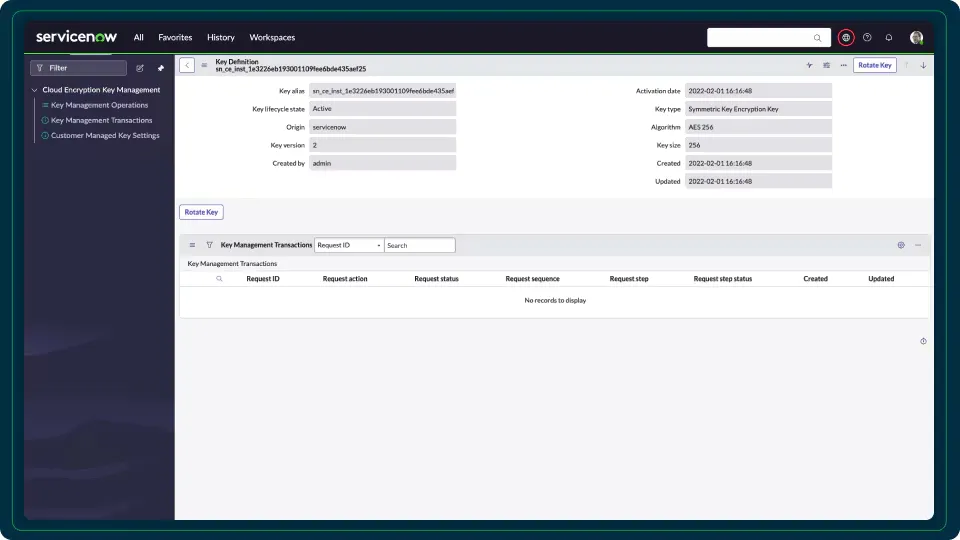This screenshot has height=540, width=960.
Task: Open the gear icon in transactions list
Action: 901,245
